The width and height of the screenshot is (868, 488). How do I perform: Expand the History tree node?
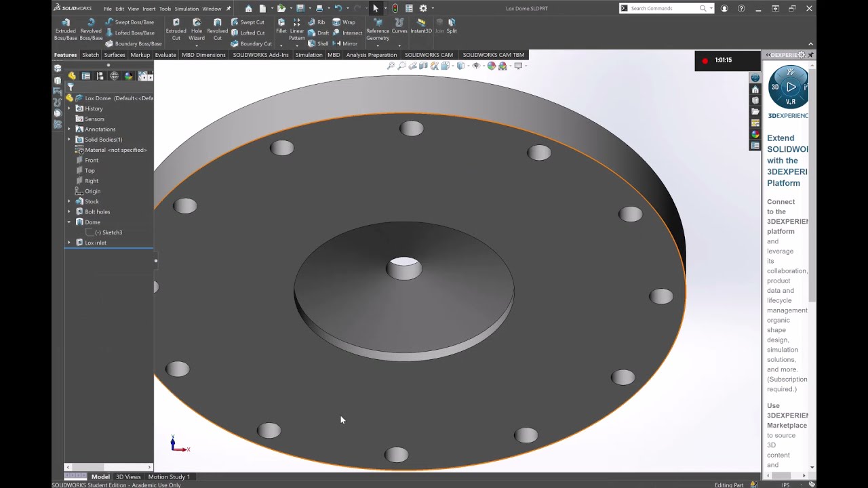[68, 108]
